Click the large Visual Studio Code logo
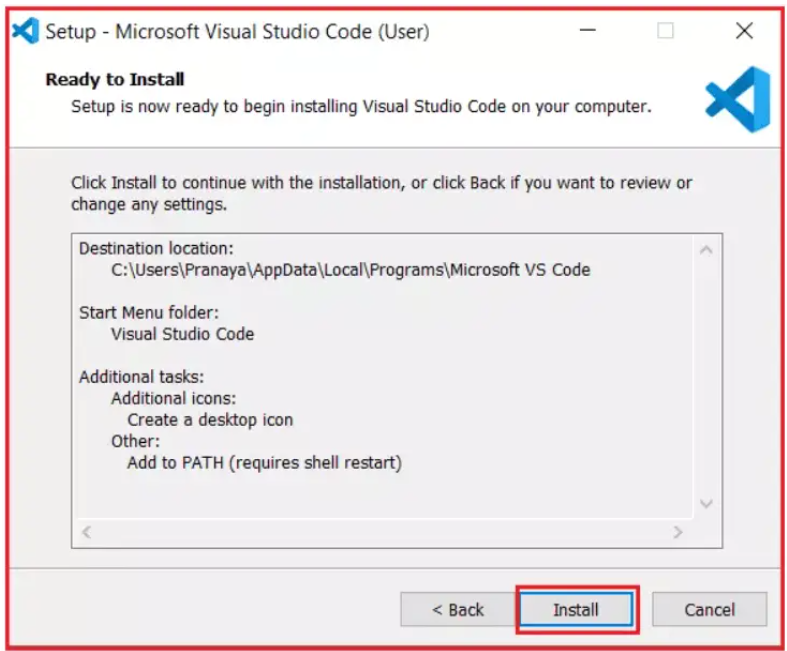The width and height of the screenshot is (787, 651). 737,99
